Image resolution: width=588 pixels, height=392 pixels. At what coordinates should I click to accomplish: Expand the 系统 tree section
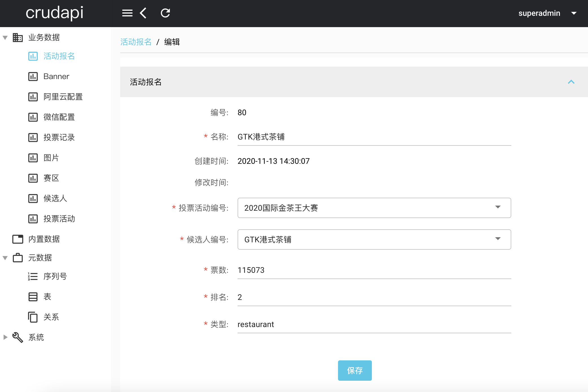[x=5, y=337]
